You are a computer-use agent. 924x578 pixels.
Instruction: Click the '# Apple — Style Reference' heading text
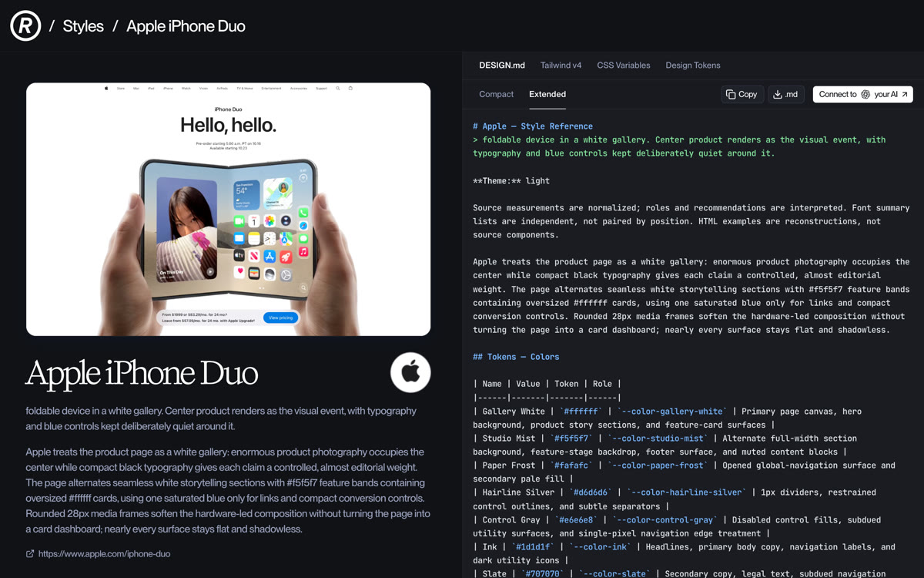tap(533, 126)
